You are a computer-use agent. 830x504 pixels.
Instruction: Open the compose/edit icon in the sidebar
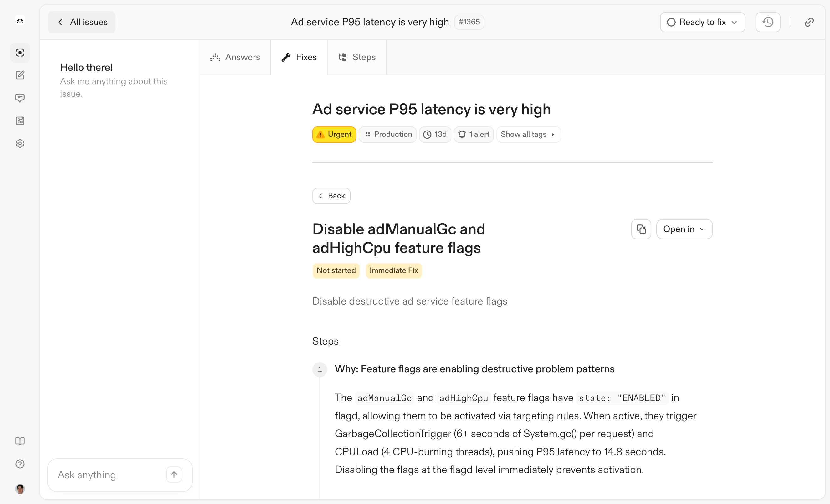click(x=20, y=75)
